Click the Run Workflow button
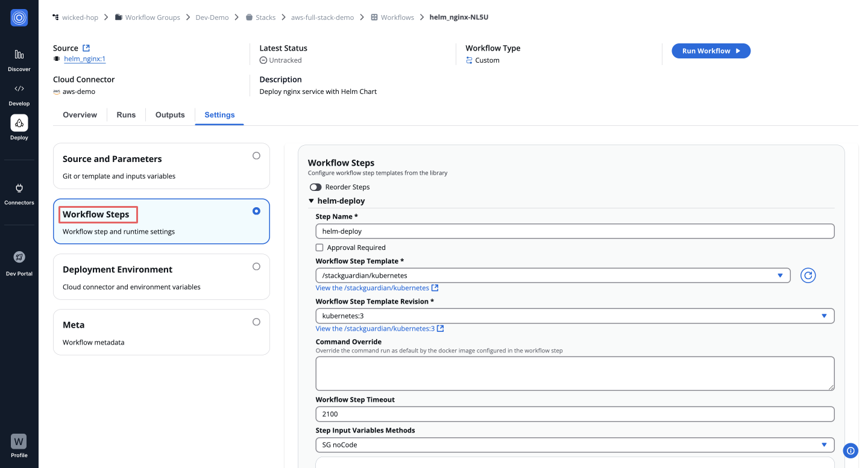Image resolution: width=868 pixels, height=468 pixels. [x=711, y=51]
